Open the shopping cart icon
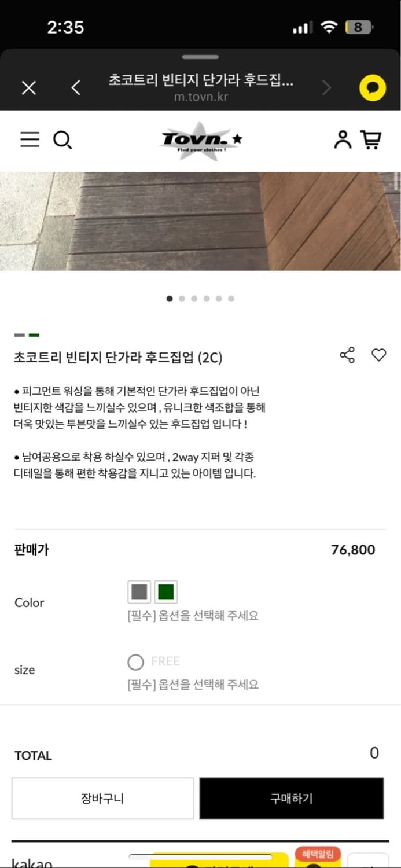Viewport: 401px width, 868px height. [x=372, y=139]
